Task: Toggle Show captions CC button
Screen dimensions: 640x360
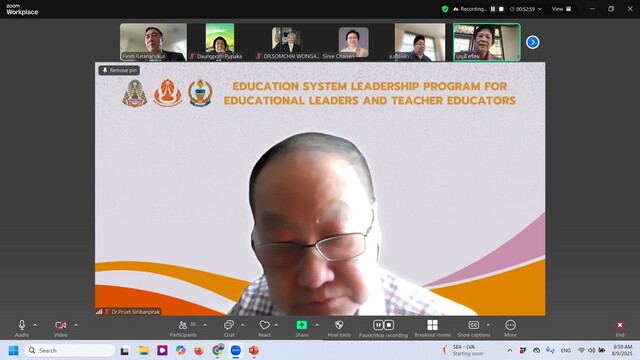Action: point(473,329)
